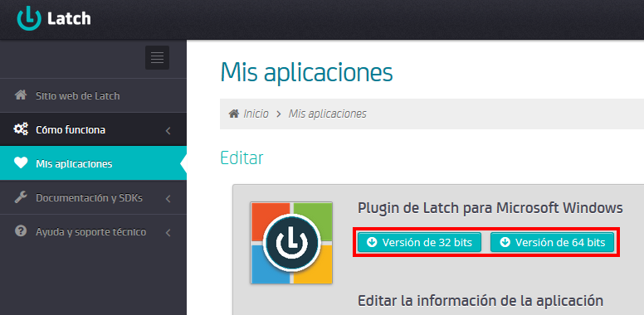The width and height of the screenshot is (644, 315).
Task: Download the Versión de 64 bits plugin
Action: coord(553,242)
